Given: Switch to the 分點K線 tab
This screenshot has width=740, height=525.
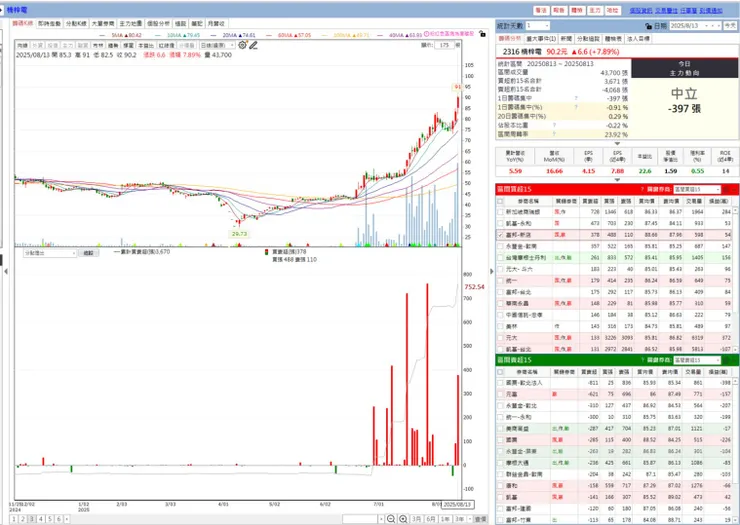Looking at the screenshot, I should tap(76, 24).
